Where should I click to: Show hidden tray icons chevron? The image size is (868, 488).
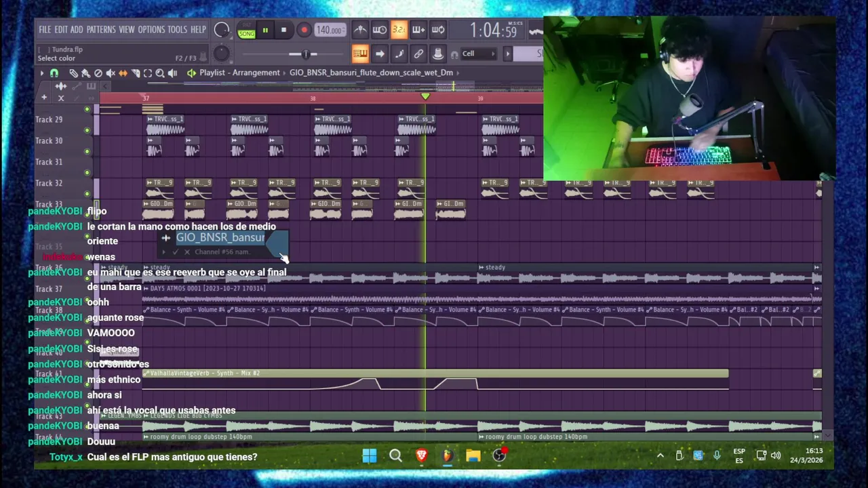pyautogui.click(x=660, y=455)
